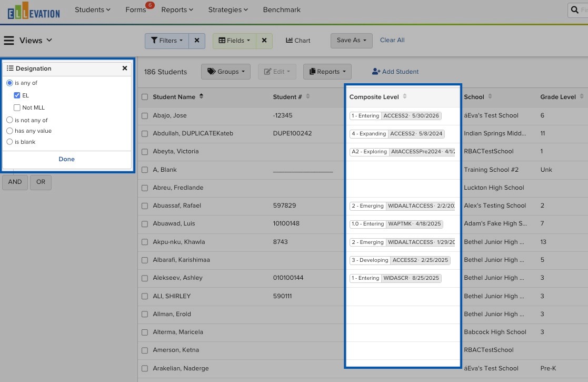Uncheck the EL designation checkbox
588x382 pixels.
17,95
